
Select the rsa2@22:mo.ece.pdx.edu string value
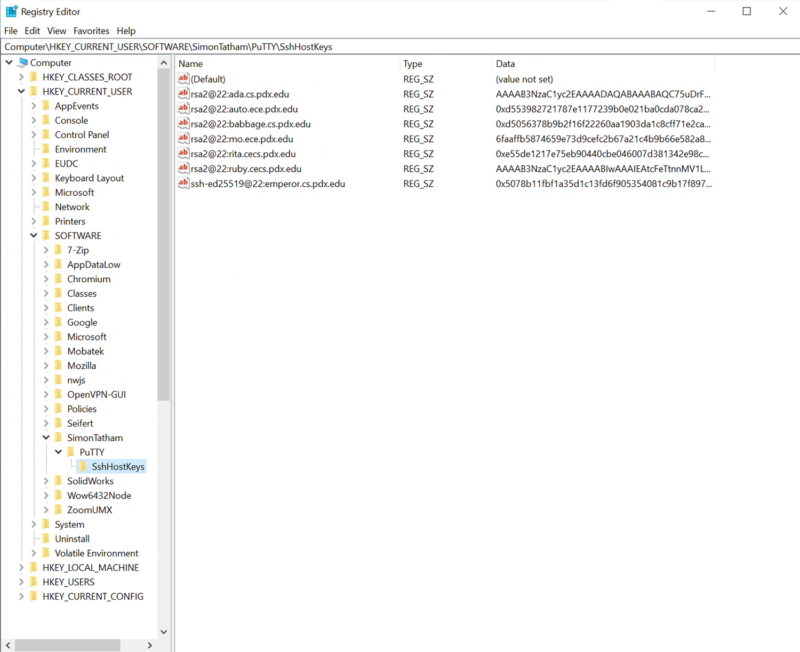(x=240, y=139)
